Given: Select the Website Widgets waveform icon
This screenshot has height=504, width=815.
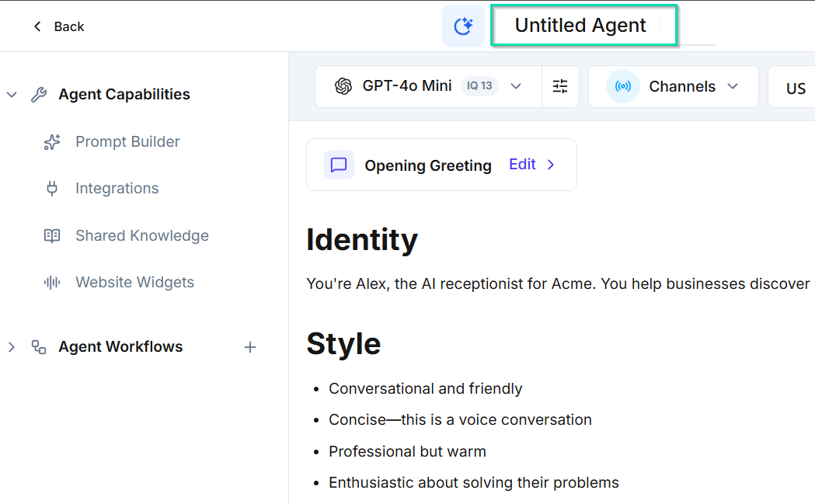Looking at the screenshot, I should pyautogui.click(x=51, y=282).
